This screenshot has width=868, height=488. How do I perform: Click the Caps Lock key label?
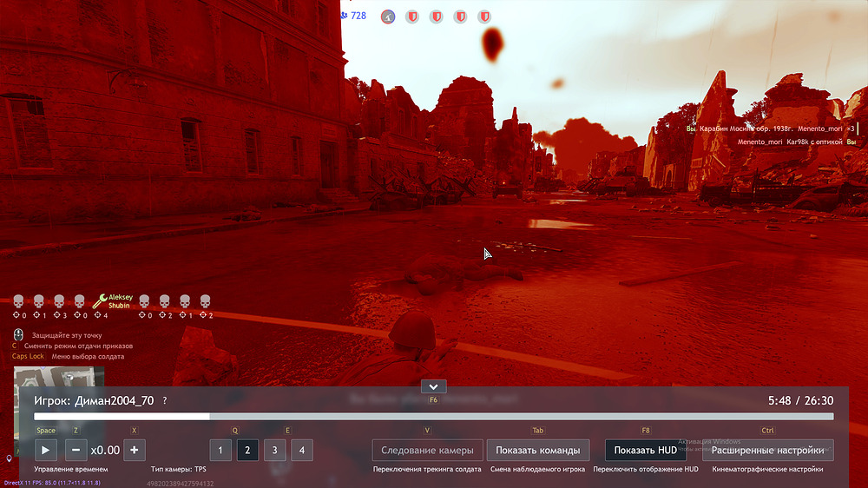(28, 356)
